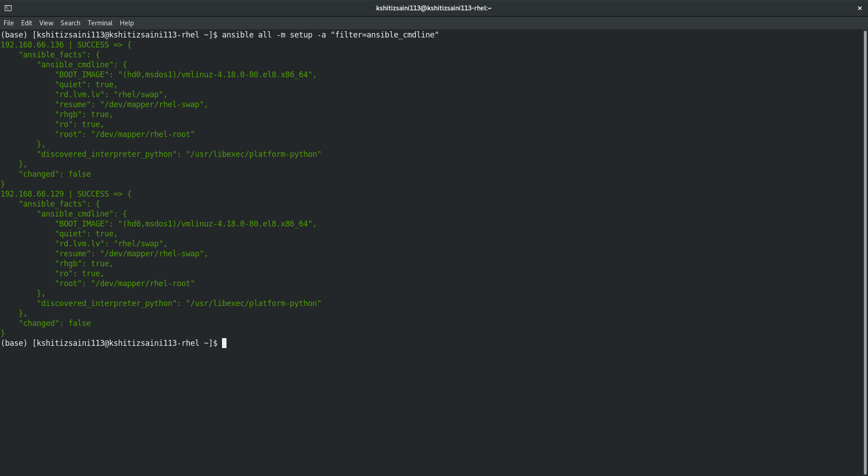
Task: Click the first "ansible_cmdline": { line
Action: [82, 65]
